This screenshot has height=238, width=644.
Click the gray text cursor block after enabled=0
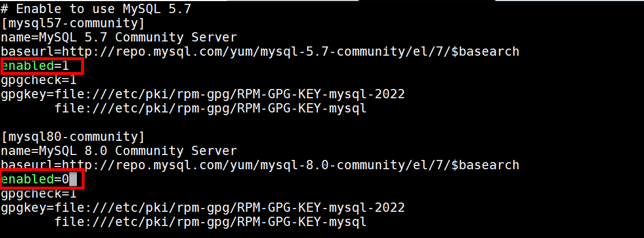pyautogui.click(x=73, y=179)
